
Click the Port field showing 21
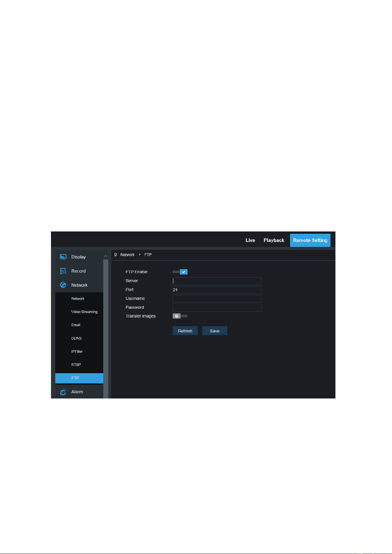coord(217,290)
